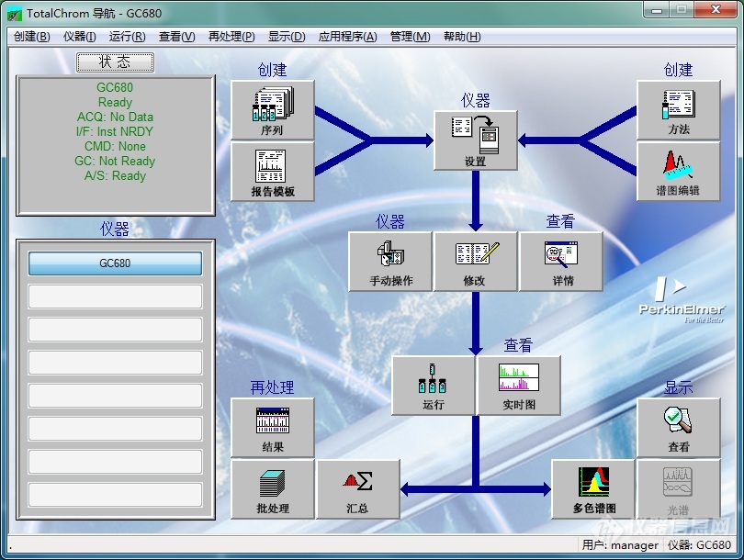Open the 批处理 batch processing icon

point(273,489)
